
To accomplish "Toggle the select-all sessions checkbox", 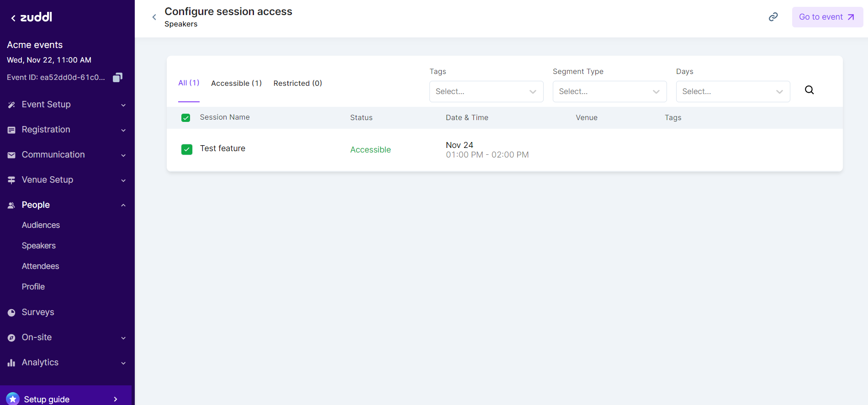I will click(x=186, y=118).
